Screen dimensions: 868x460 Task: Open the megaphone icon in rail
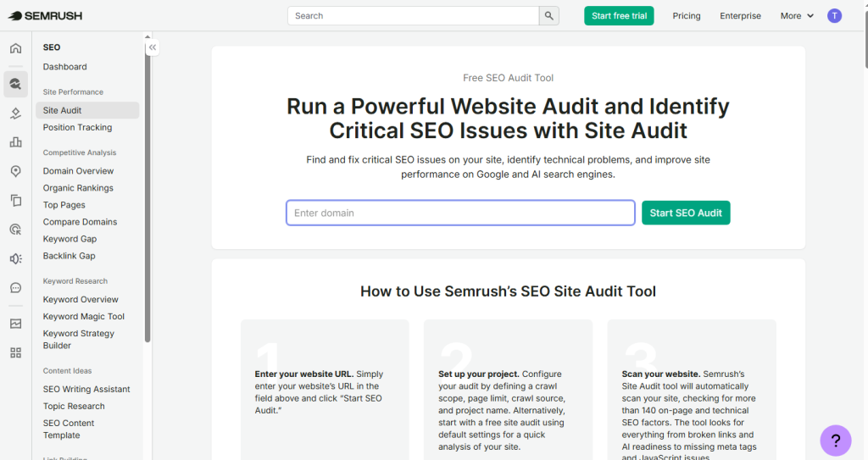[x=15, y=258]
